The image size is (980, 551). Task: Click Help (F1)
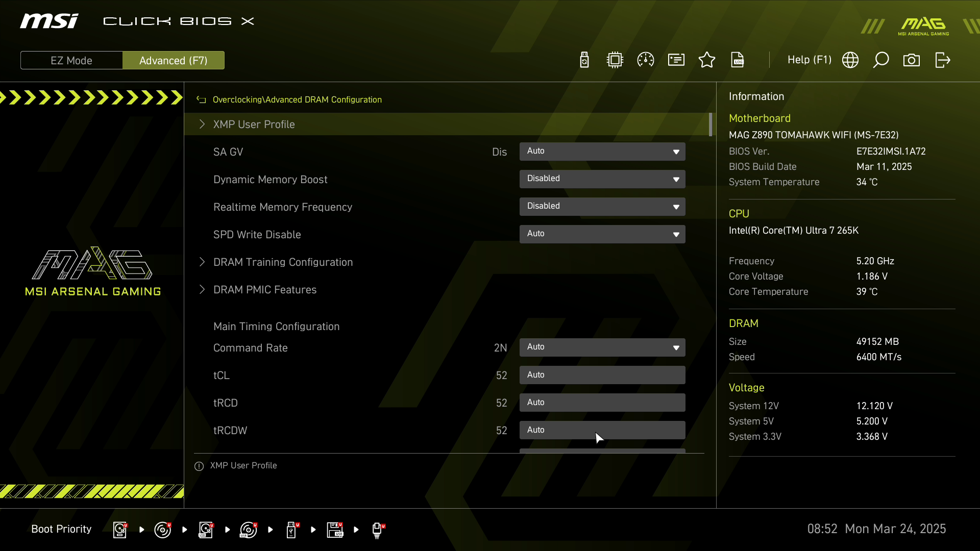click(x=809, y=60)
